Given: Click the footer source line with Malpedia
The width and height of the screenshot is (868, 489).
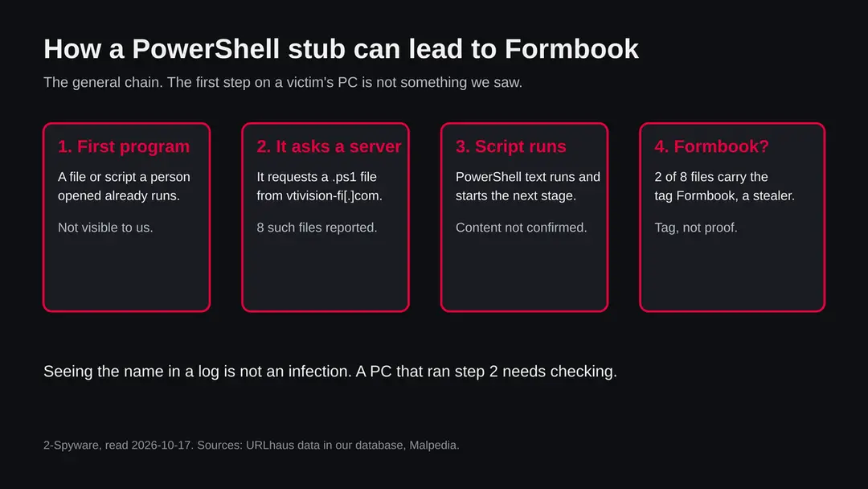Looking at the screenshot, I should (252, 446).
